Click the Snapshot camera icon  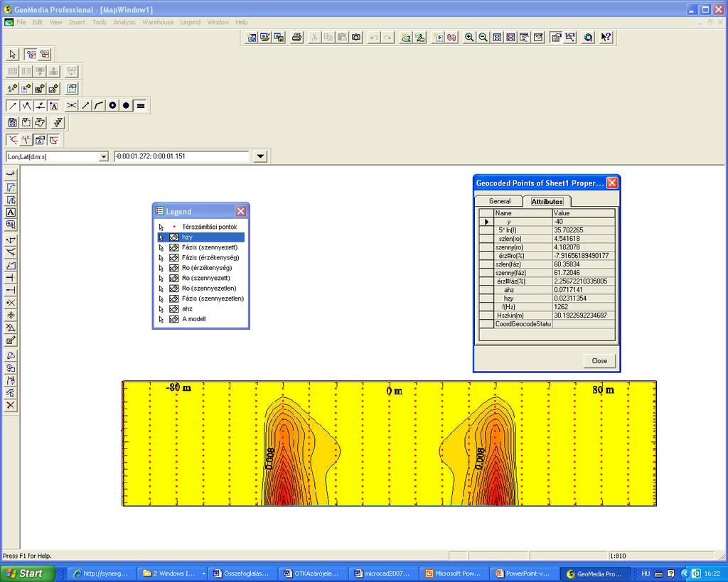356,38
